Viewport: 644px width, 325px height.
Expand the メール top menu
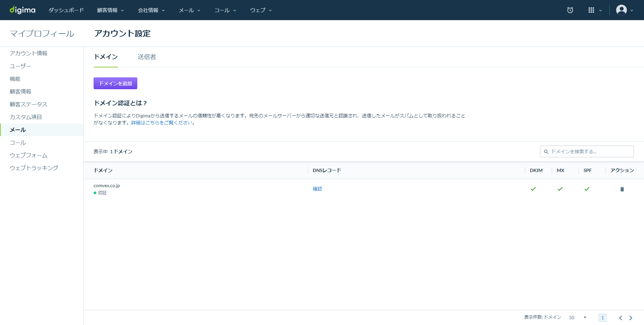pyautogui.click(x=190, y=10)
